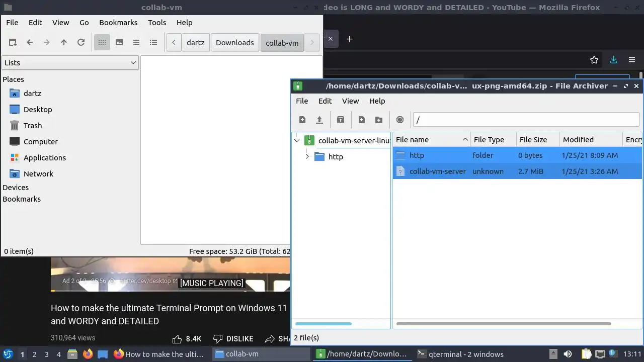Sort by File name column
The width and height of the screenshot is (644, 362).
432,140
